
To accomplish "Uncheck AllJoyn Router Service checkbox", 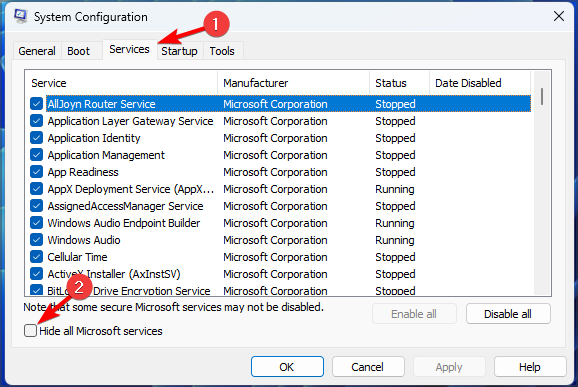I will pos(36,104).
